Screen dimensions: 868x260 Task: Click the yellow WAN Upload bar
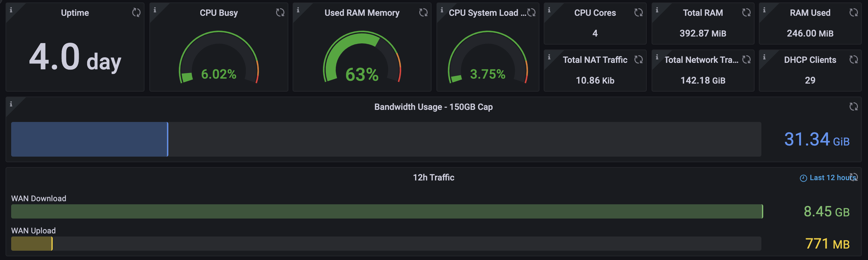[32, 244]
